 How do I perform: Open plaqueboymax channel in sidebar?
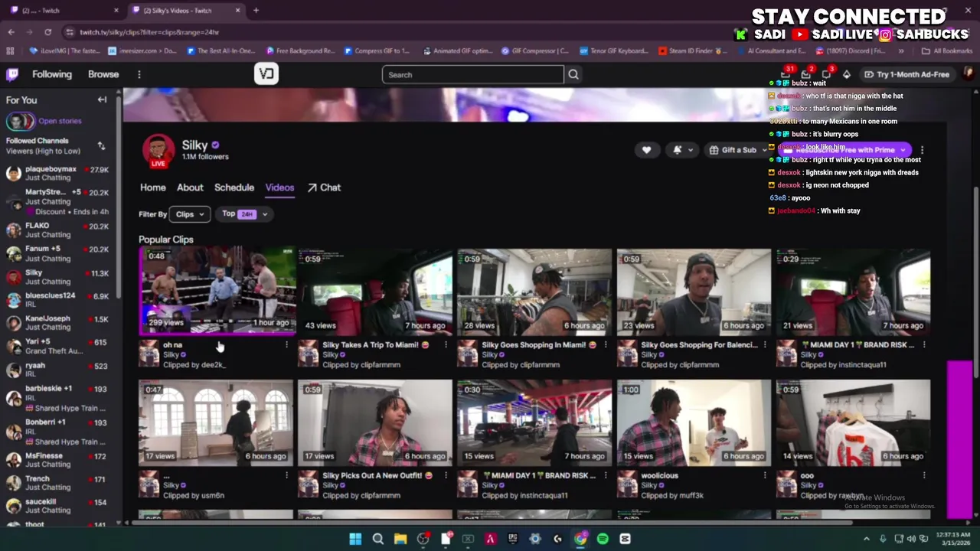tap(57, 173)
